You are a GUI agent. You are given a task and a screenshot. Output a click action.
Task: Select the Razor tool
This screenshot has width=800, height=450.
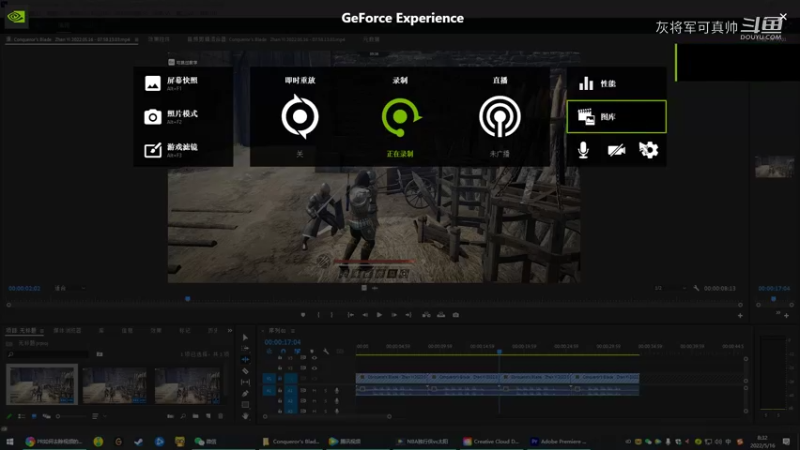pos(245,371)
